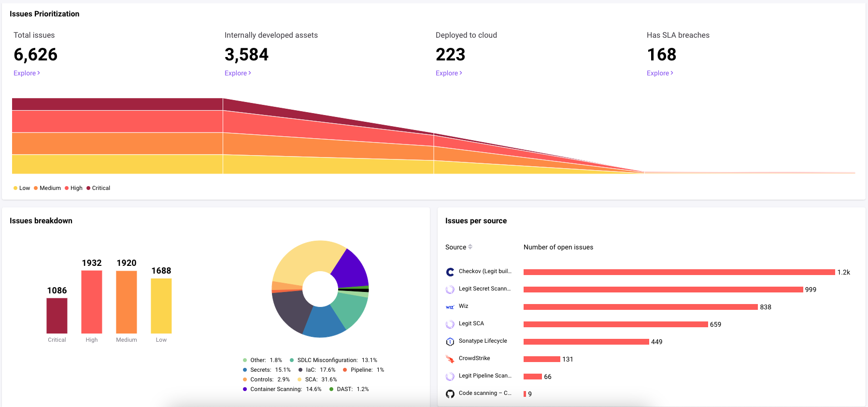Explore Total issues link

(27, 73)
